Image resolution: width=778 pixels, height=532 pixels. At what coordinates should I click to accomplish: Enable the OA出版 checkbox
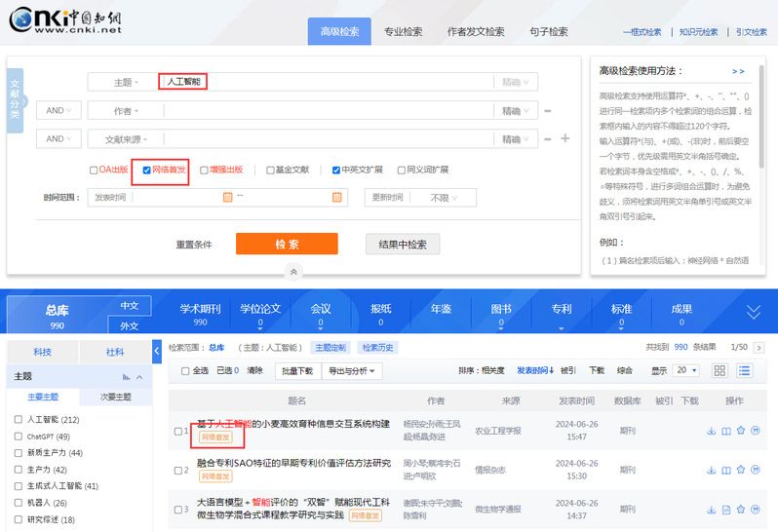coord(94,170)
